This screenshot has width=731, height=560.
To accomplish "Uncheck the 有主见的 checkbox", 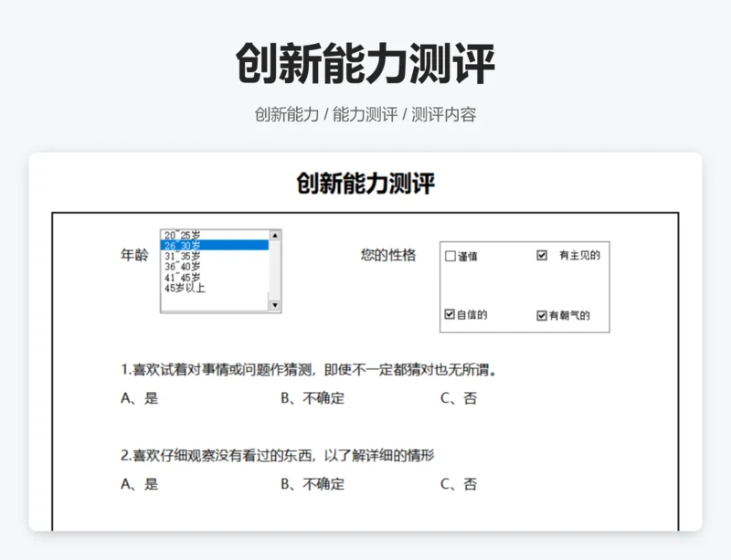I will [542, 255].
